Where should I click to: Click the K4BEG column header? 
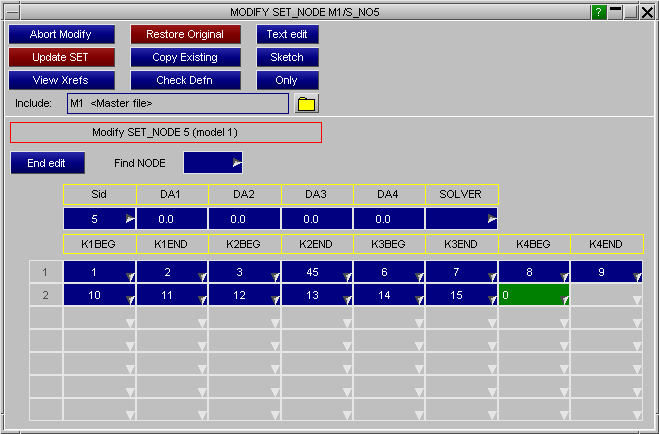click(534, 244)
